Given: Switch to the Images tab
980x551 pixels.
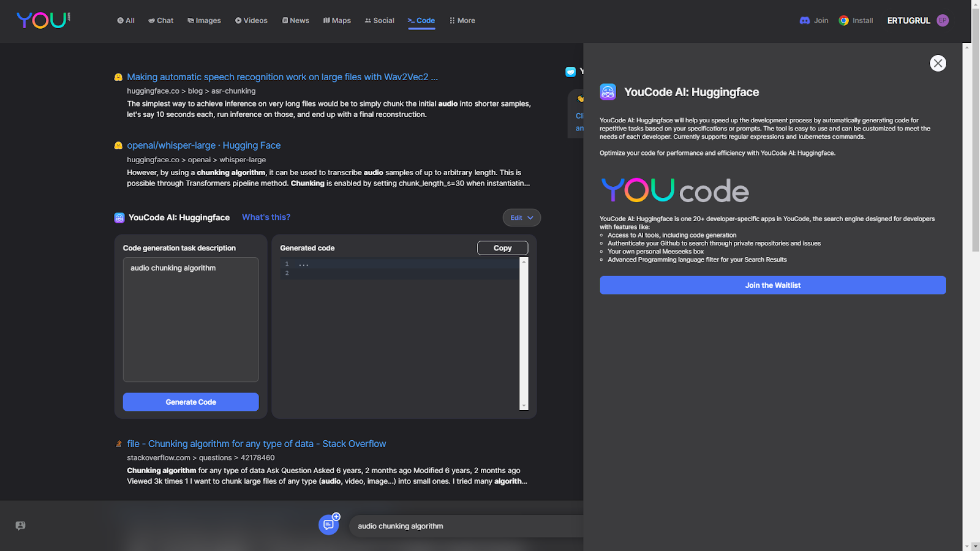Looking at the screenshot, I should tap(204, 20).
